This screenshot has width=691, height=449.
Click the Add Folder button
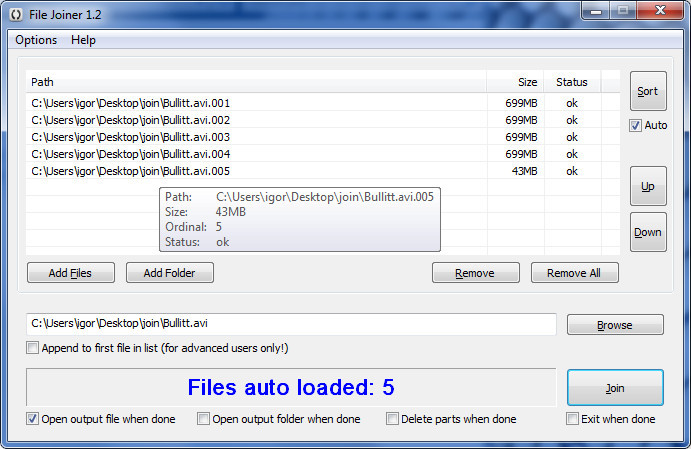tap(170, 273)
